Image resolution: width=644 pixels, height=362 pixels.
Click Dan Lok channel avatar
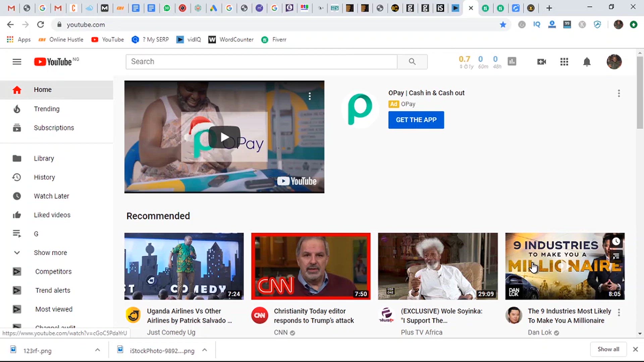click(x=514, y=315)
